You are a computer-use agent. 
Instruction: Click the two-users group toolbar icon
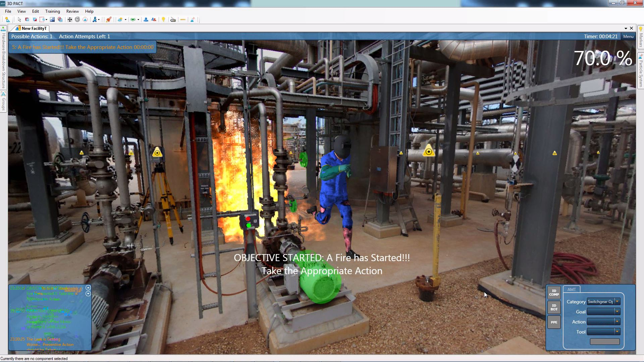coord(154,20)
